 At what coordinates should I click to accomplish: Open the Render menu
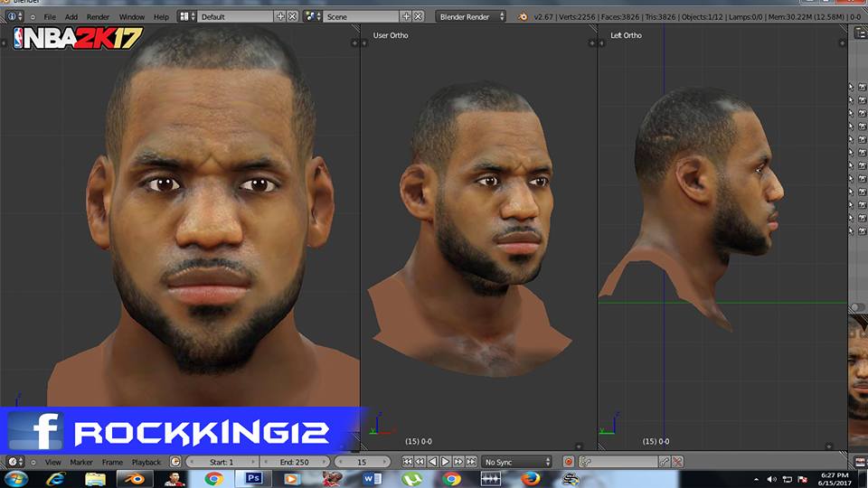[98, 17]
